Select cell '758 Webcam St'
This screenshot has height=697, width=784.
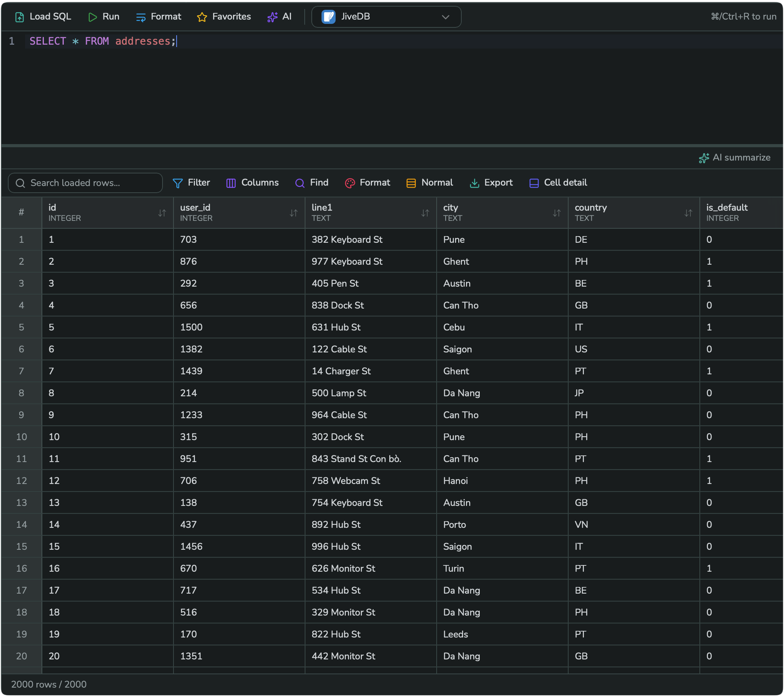pos(371,481)
